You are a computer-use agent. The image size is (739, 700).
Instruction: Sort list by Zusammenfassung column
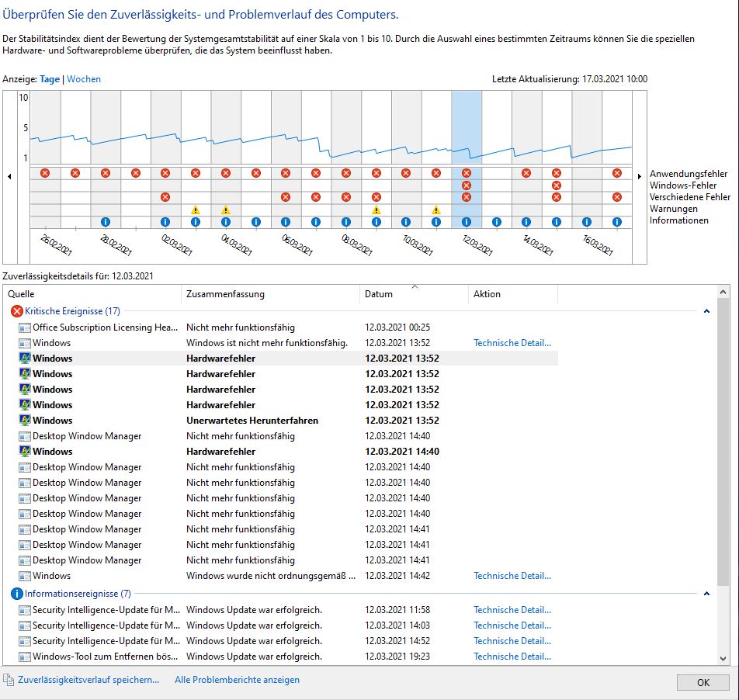point(270,294)
